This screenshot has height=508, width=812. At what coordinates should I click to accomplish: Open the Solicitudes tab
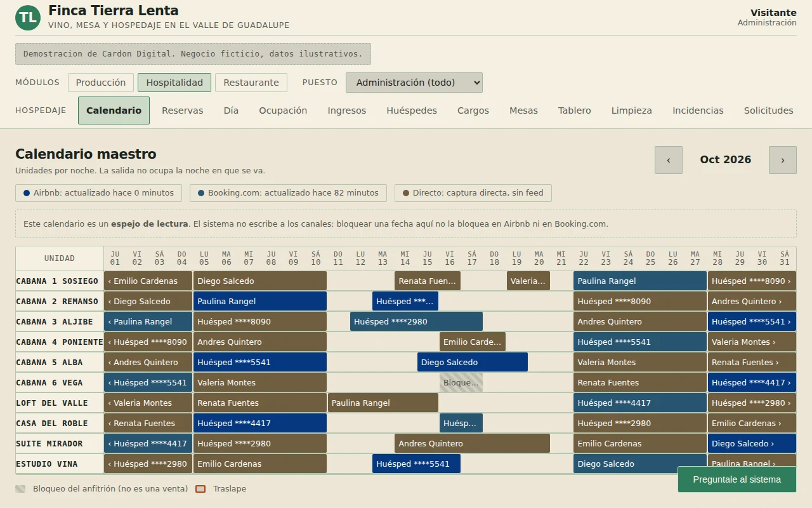(769, 110)
